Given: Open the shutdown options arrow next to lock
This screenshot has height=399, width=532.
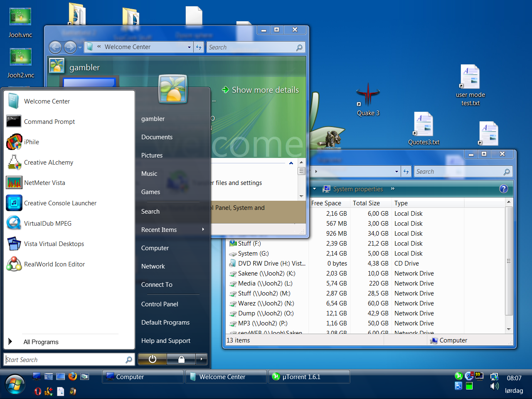Looking at the screenshot, I should click(202, 359).
